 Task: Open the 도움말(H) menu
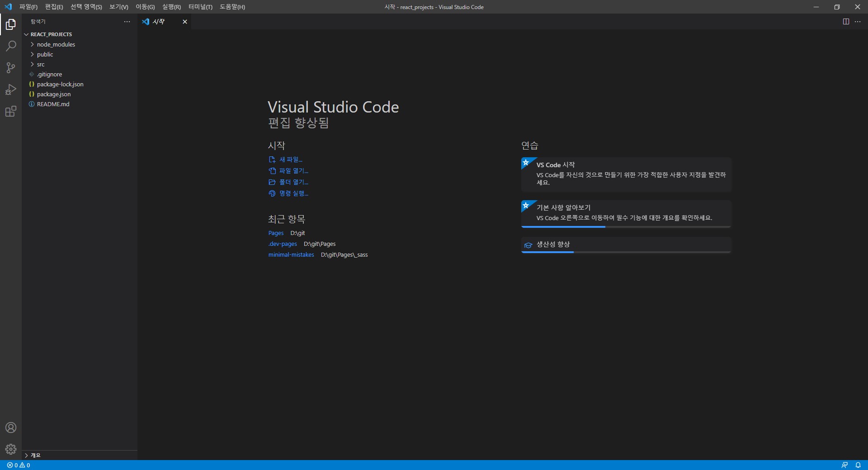[232, 7]
